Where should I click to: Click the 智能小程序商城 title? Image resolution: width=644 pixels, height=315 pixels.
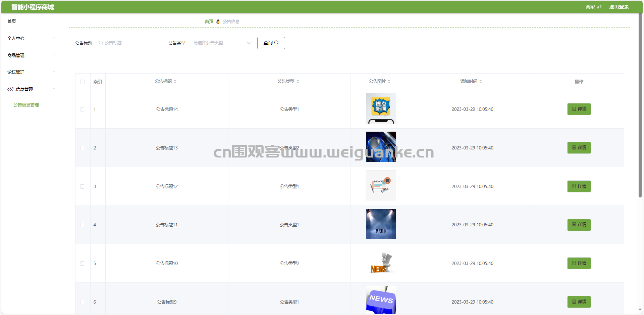tap(33, 7)
